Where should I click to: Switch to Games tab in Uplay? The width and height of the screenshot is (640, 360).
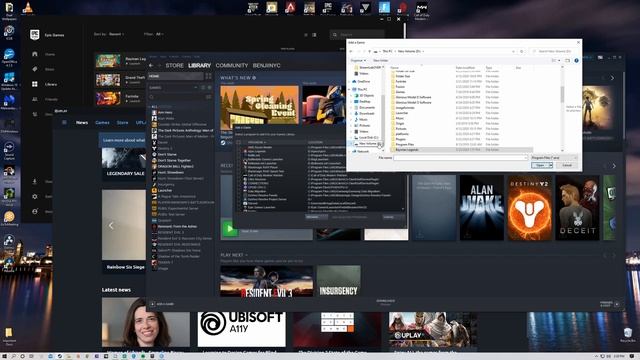click(x=102, y=122)
